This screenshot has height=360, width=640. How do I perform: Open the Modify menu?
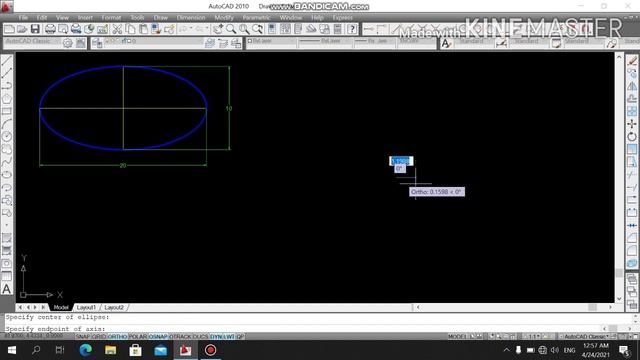(x=224, y=18)
